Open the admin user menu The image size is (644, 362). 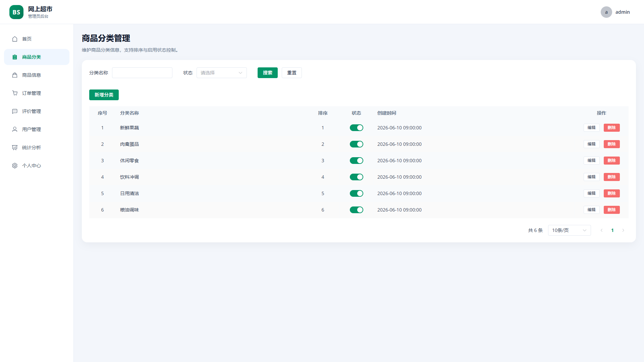615,12
